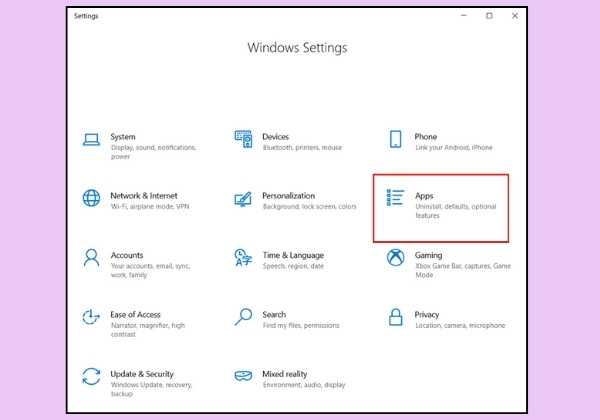Click 'Bluetooth, printers, mouse' description
Image resolution: width=600 pixels, height=420 pixels.
pos(302,148)
